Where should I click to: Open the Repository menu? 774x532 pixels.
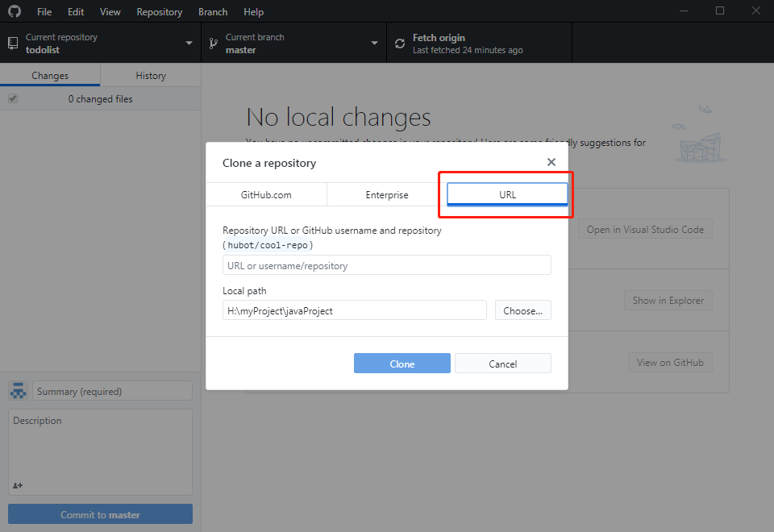pyautogui.click(x=160, y=12)
